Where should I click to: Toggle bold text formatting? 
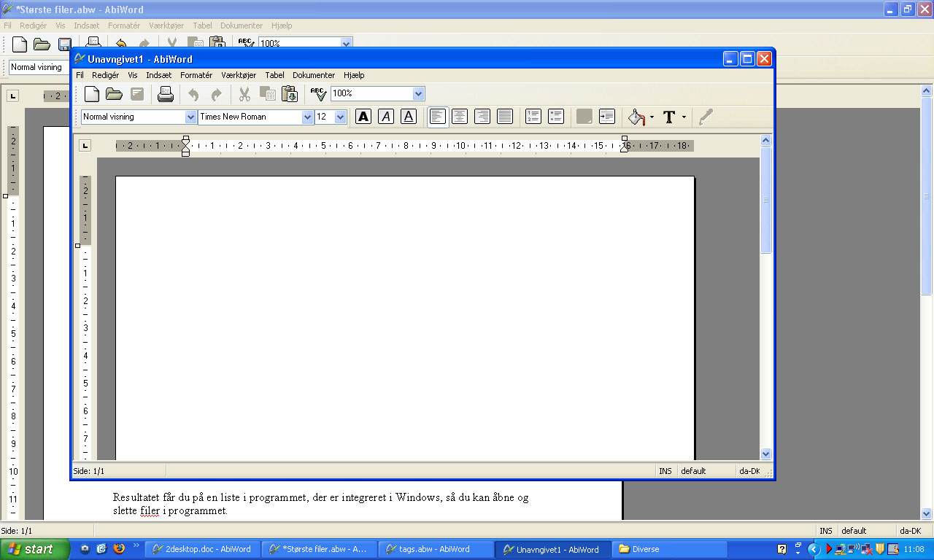(363, 117)
